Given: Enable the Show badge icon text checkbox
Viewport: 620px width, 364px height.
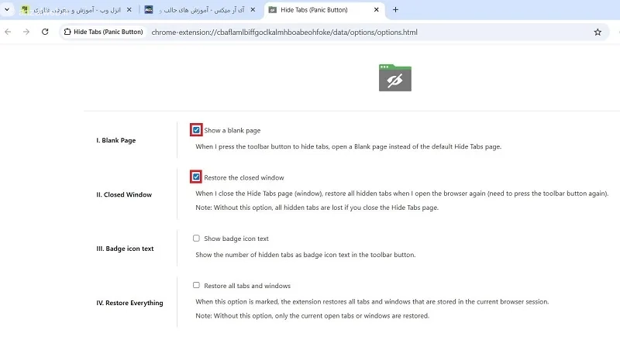Looking at the screenshot, I should pos(196,239).
